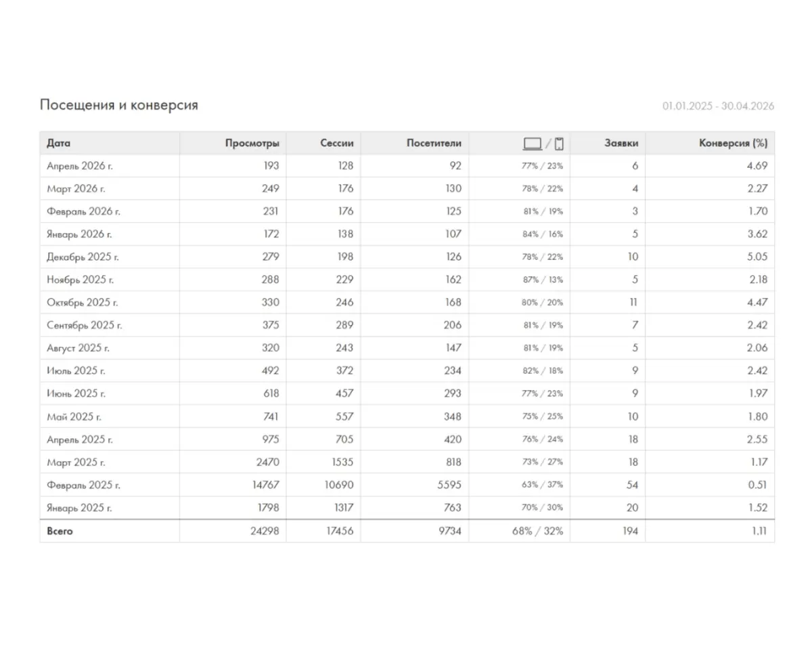The width and height of the screenshot is (812, 650).
Task: Click the 5.05 conversion value
Action: pyautogui.click(x=758, y=257)
